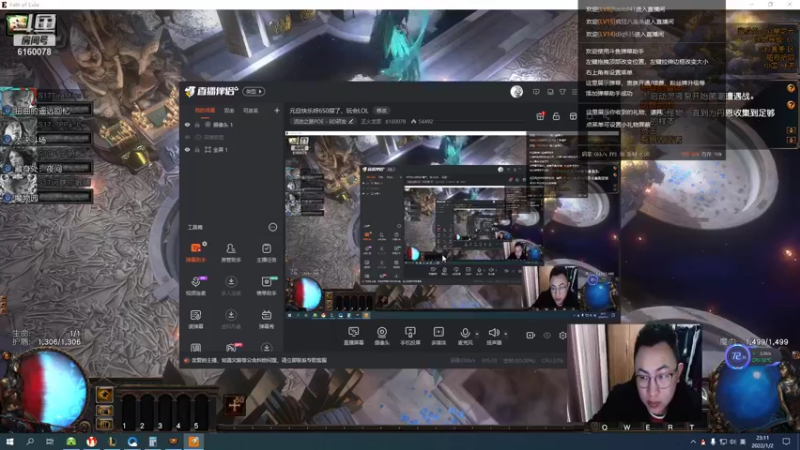
Task: Click the user avatar in companion title bar
Action: (516, 92)
